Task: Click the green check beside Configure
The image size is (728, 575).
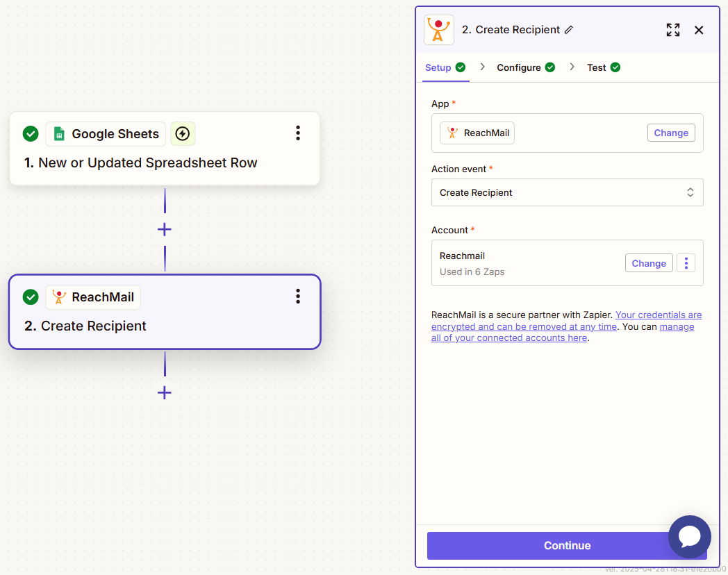Action: tap(550, 67)
